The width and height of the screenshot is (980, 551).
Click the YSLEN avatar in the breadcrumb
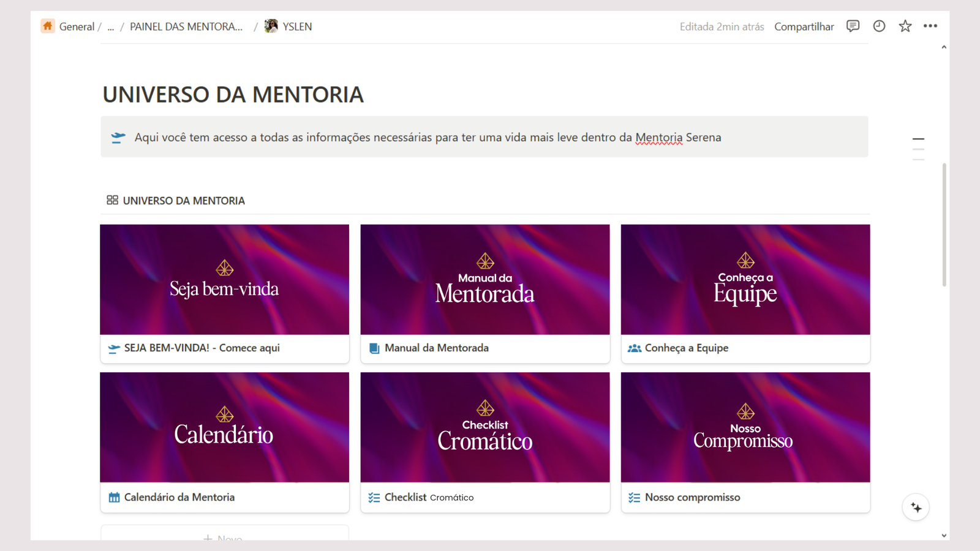point(271,26)
